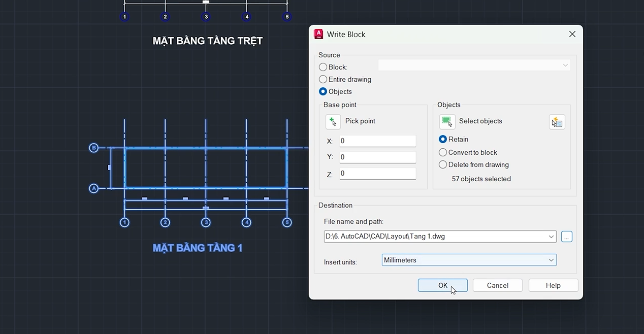Image resolution: width=644 pixels, height=334 pixels.
Task: Click grid bubble 5 below Tầng 1 plan
Action: pos(287,222)
